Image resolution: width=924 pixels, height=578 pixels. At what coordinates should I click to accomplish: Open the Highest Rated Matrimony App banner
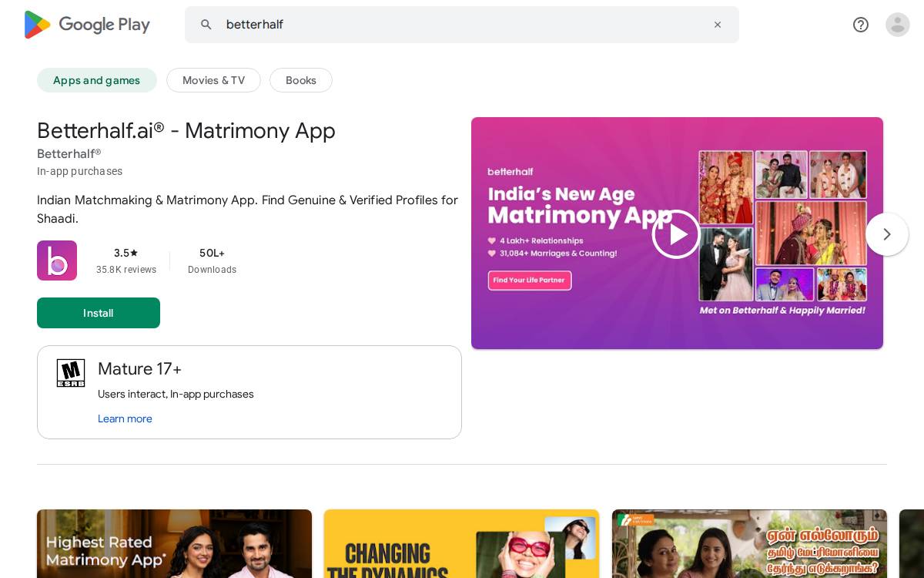[175, 543]
